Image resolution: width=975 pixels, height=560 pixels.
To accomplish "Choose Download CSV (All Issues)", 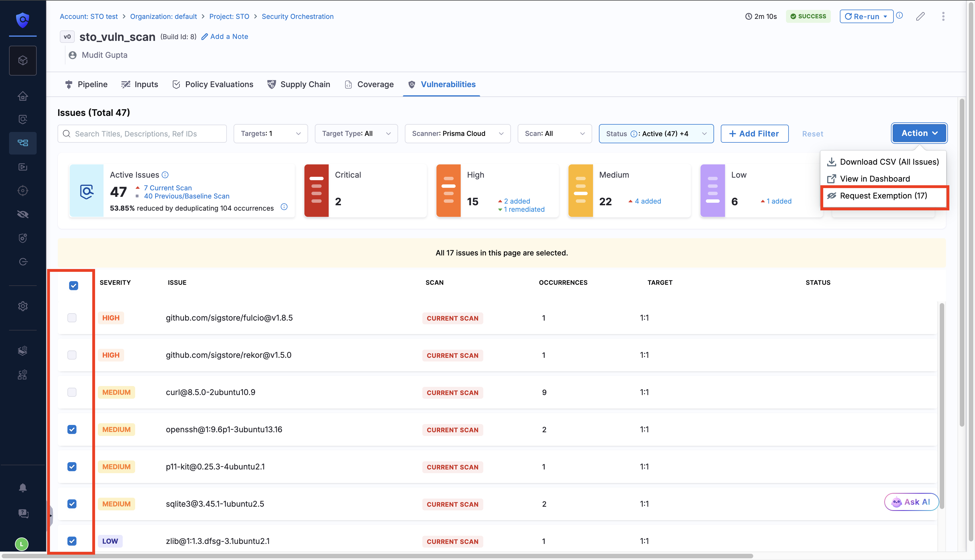I will [x=883, y=162].
